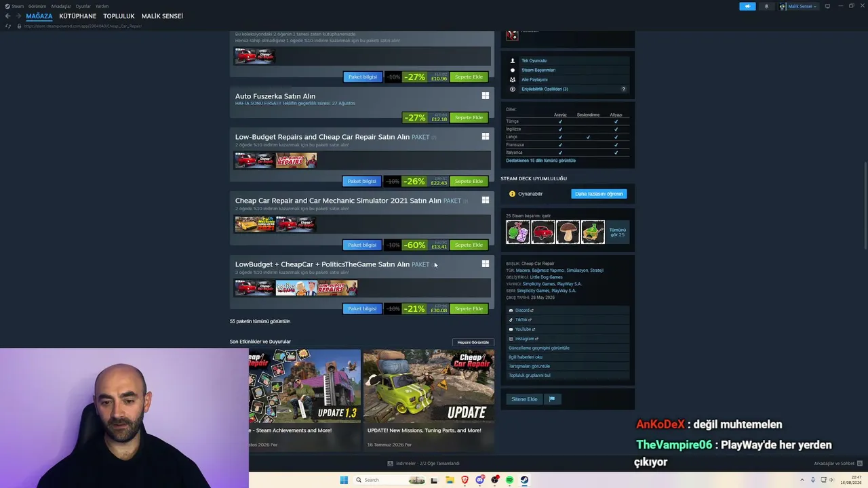View the purple grapes achievement icon
868x488 pixels.
[x=518, y=232]
